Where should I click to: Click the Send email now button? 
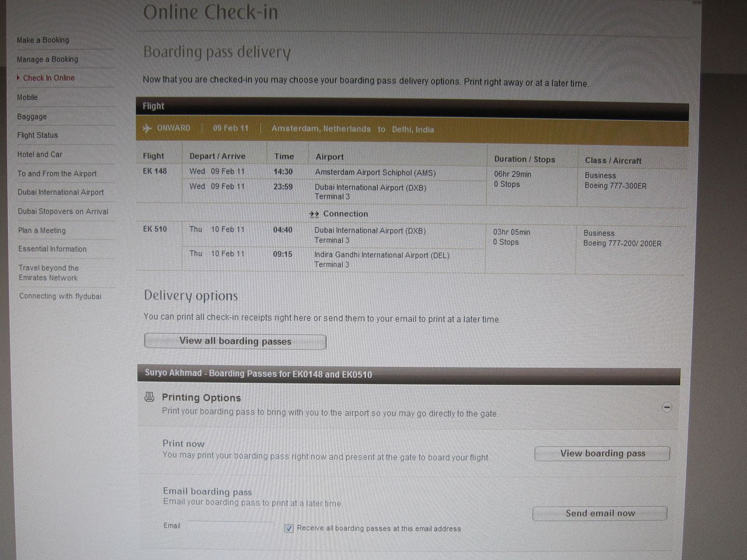click(600, 513)
